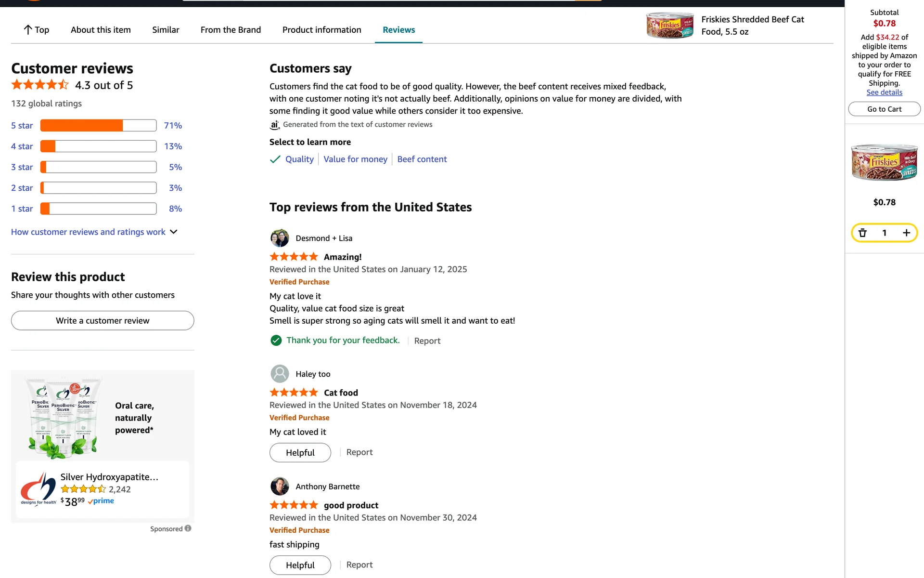This screenshot has width=924, height=578.
Task: Open the Friskies can thumbnail in cart
Action: pos(884,162)
